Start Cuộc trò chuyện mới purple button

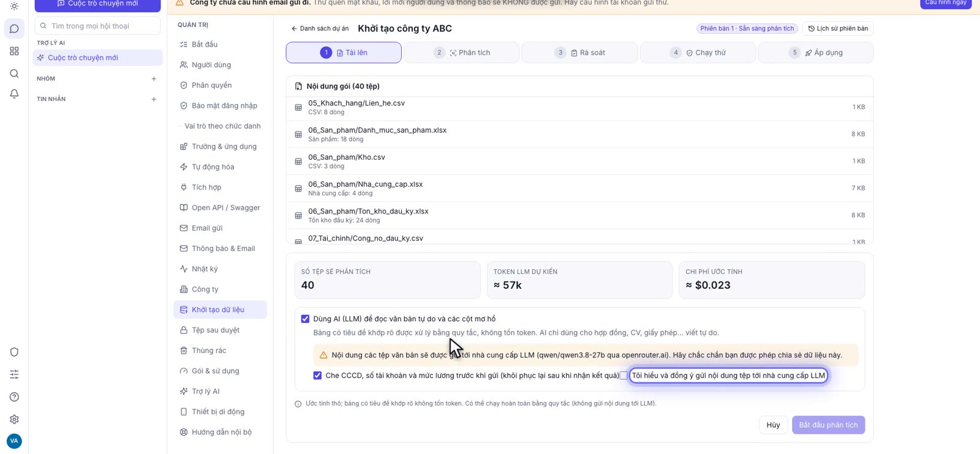pos(97,4)
